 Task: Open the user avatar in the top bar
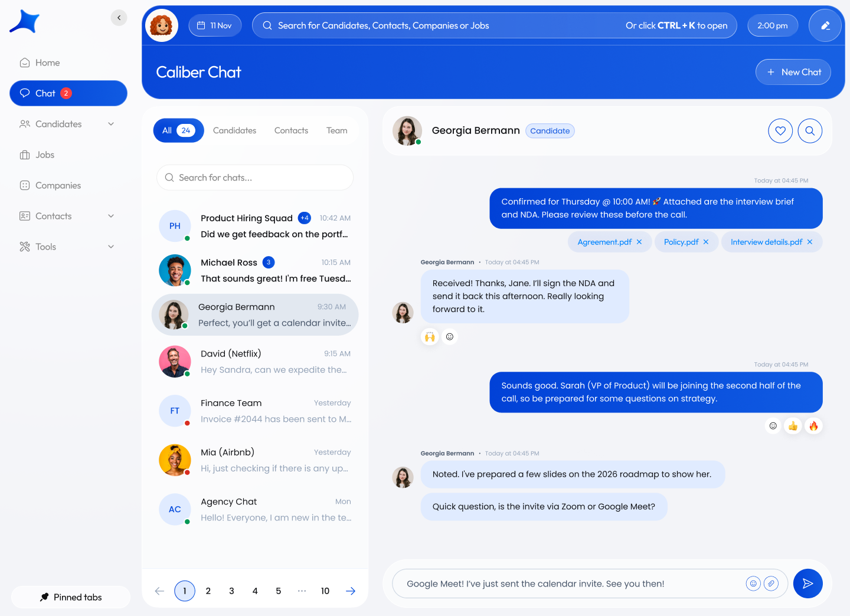(x=162, y=25)
